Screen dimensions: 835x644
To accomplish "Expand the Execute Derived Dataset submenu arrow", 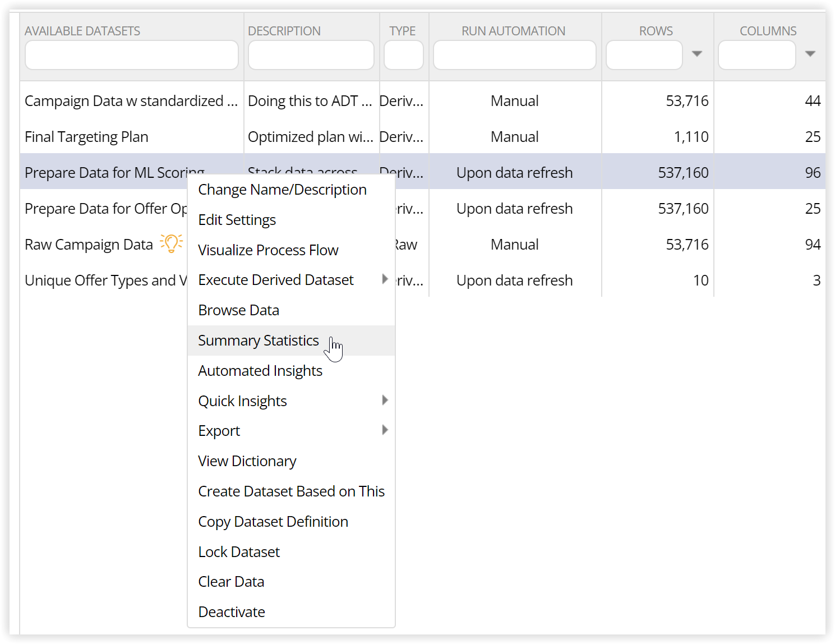I will [385, 279].
